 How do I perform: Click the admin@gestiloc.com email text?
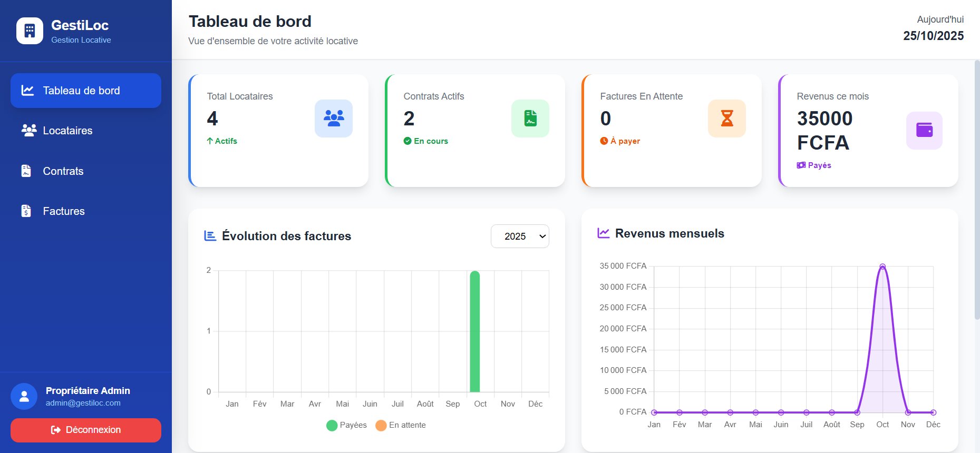(x=83, y=403)
